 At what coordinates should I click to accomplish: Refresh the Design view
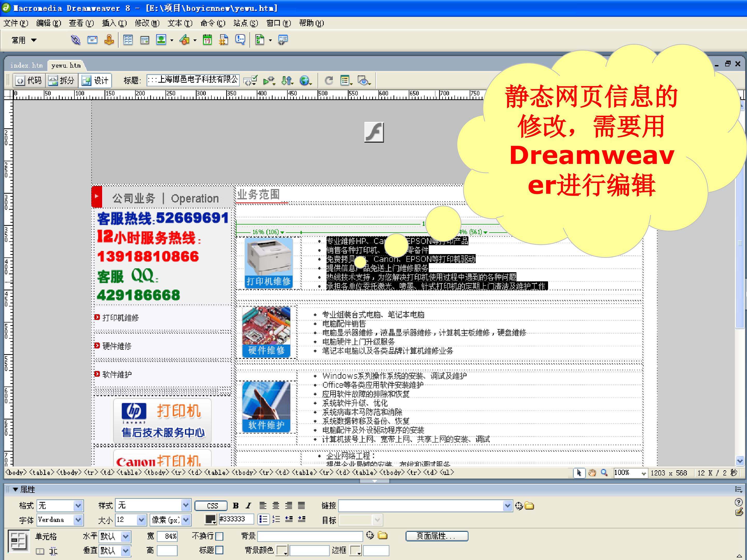[329, 81]
